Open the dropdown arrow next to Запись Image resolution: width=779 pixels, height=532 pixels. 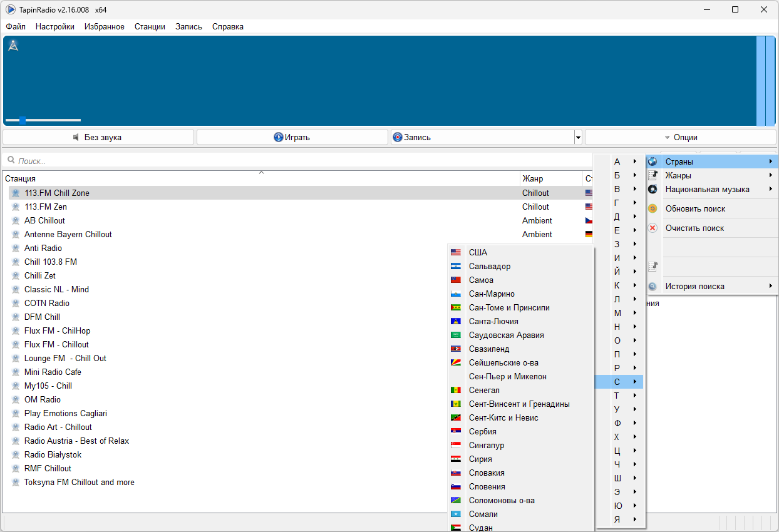click(x=578, y=137)
